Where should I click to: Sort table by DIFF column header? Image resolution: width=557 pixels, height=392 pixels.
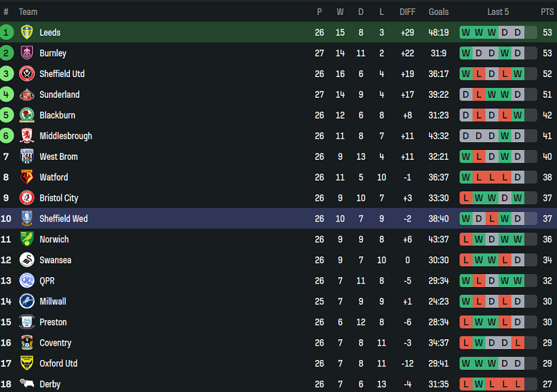pyautogui.click(x=407, y=11)
